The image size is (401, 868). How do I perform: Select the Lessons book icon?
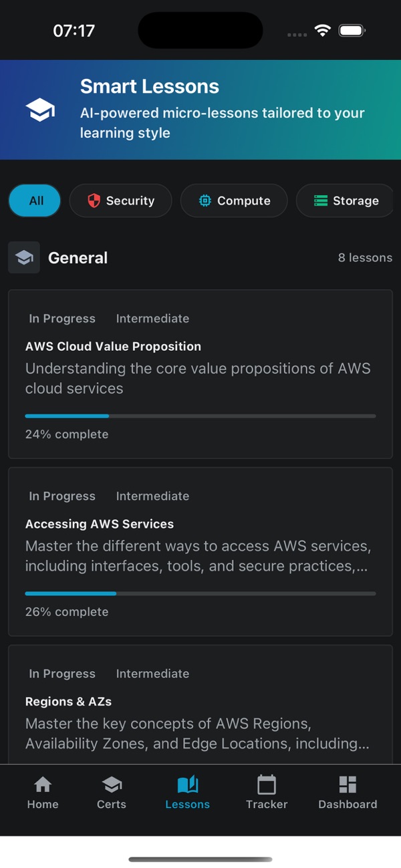[187, 784]
